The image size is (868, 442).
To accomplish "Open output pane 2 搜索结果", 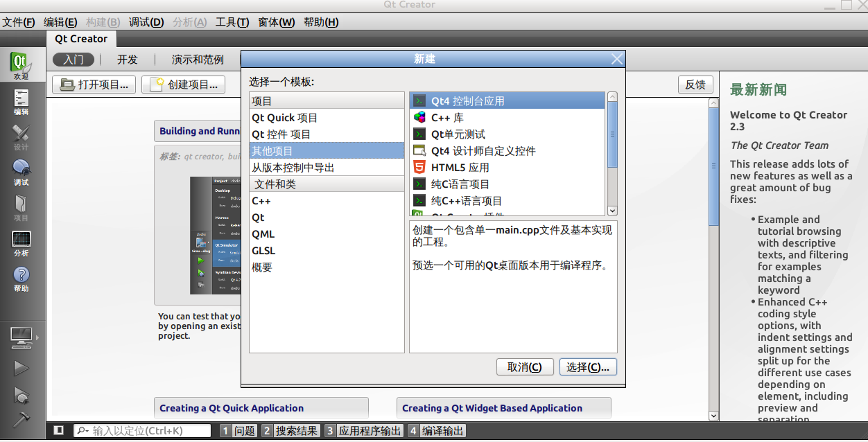I will 290,430.
